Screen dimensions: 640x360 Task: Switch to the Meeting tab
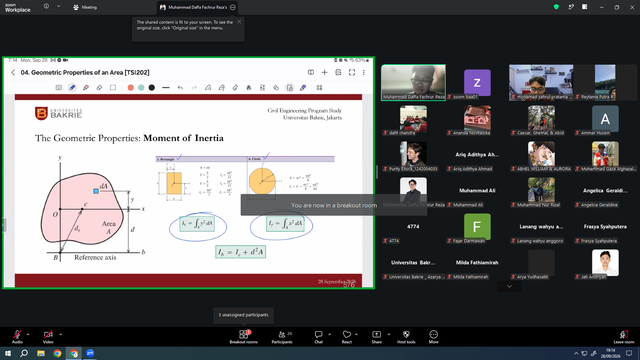pos(85,7)
